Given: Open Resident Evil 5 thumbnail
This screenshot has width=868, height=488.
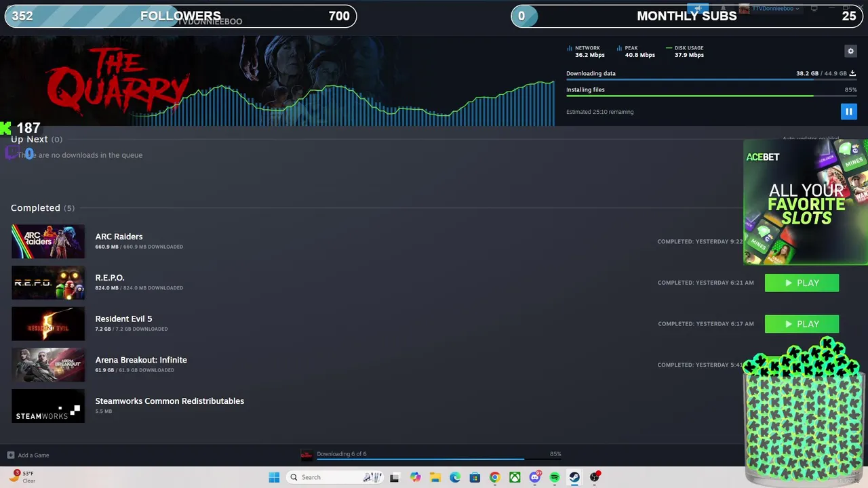Looking at the screenshot, I should point(48,324).
